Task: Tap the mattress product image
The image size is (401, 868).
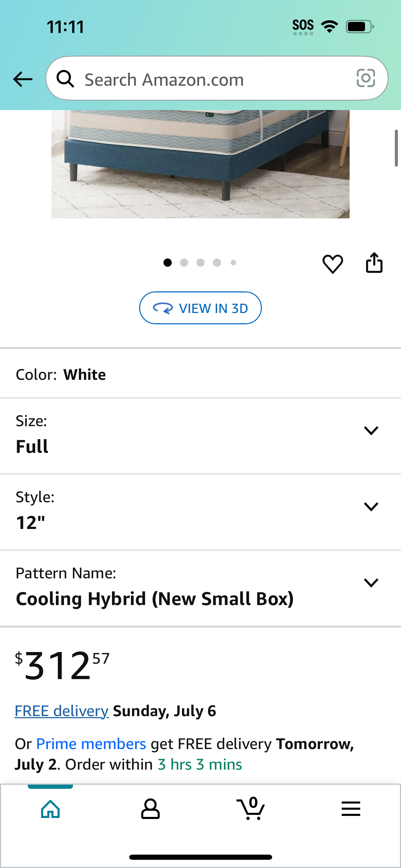Action: pyautogui.click(x=200, y=164)
